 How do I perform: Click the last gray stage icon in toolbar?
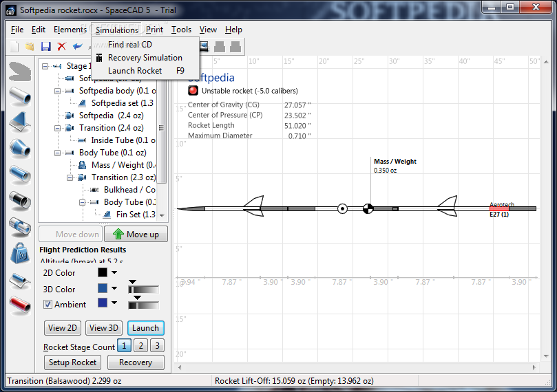click(235, 47)
